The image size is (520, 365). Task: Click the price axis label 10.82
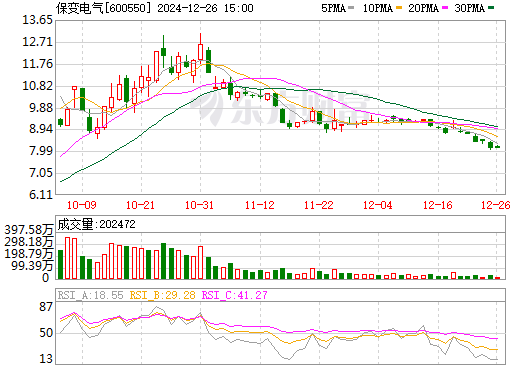coord(37,86)
